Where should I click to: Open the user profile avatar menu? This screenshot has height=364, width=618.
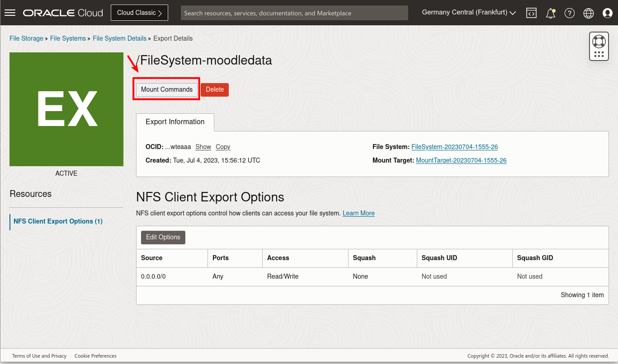pos(607,13)
